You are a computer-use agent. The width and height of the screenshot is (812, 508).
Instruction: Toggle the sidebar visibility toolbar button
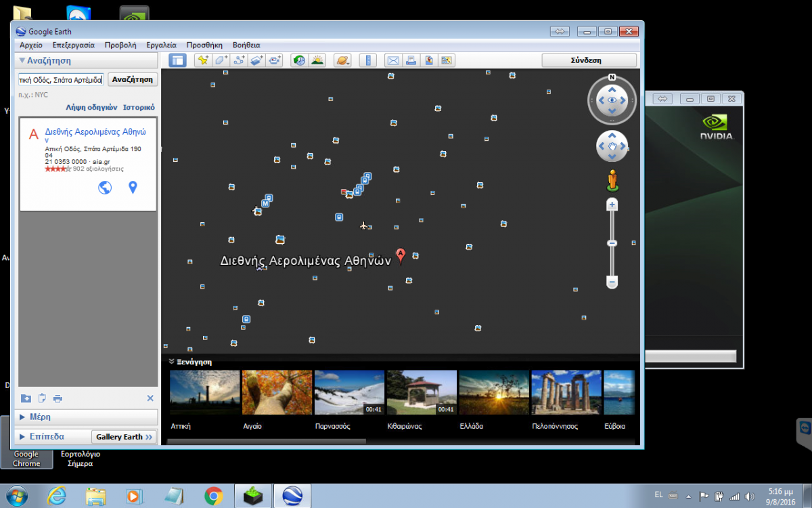pyautogui.click(x=177, y=60)
